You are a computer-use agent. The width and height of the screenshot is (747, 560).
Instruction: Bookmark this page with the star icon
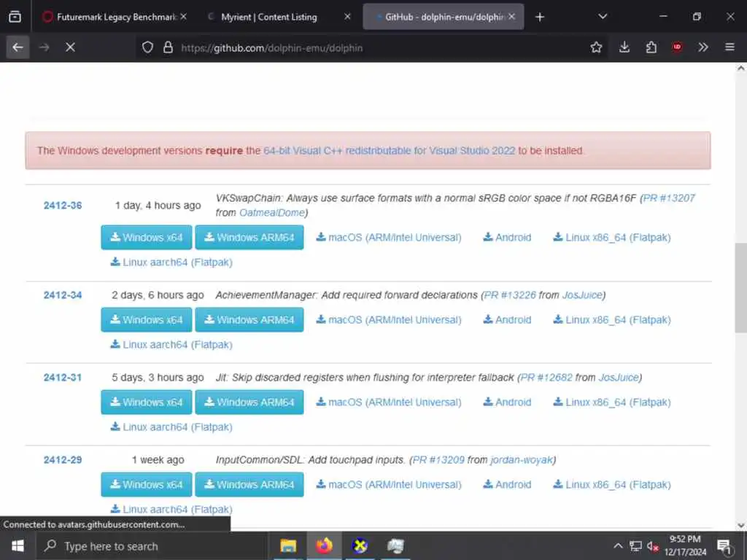pos(596,47)
